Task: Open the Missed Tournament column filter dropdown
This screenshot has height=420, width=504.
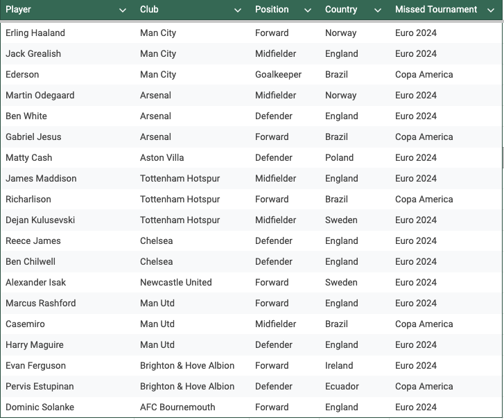Action: [x=491, y=10]
